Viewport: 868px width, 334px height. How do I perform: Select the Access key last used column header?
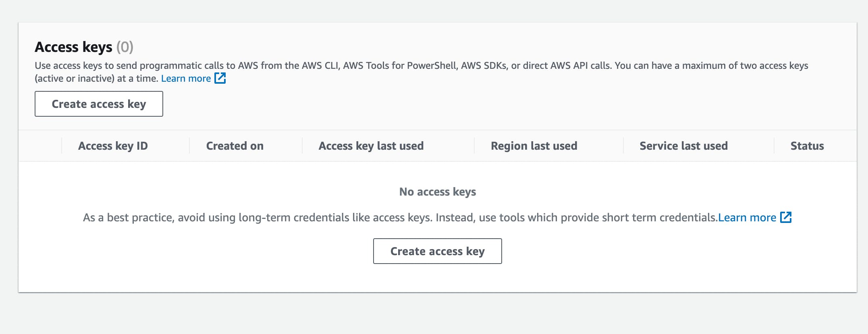coord(371,146)
